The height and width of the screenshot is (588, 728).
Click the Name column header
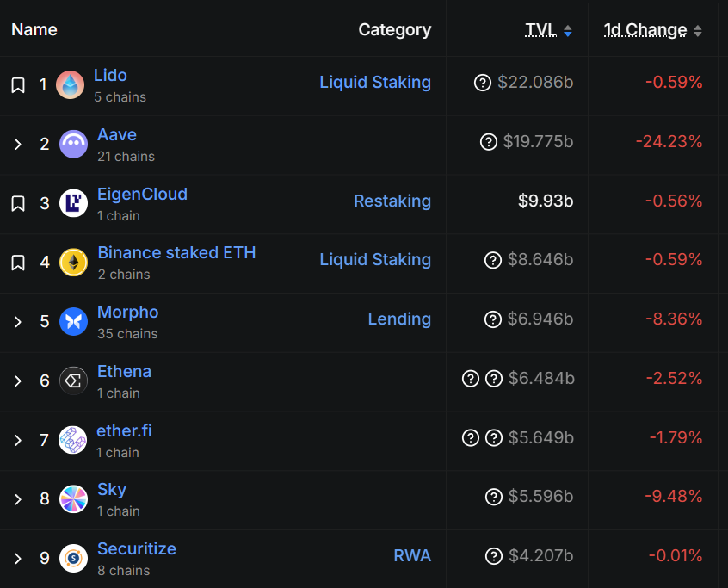coord(34,30)
